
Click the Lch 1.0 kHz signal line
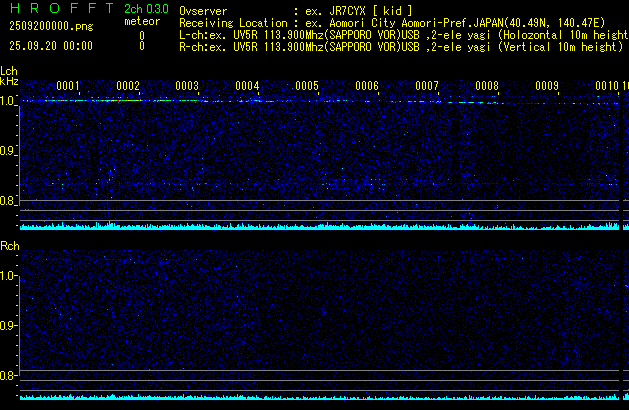click(x=300, y=101)
